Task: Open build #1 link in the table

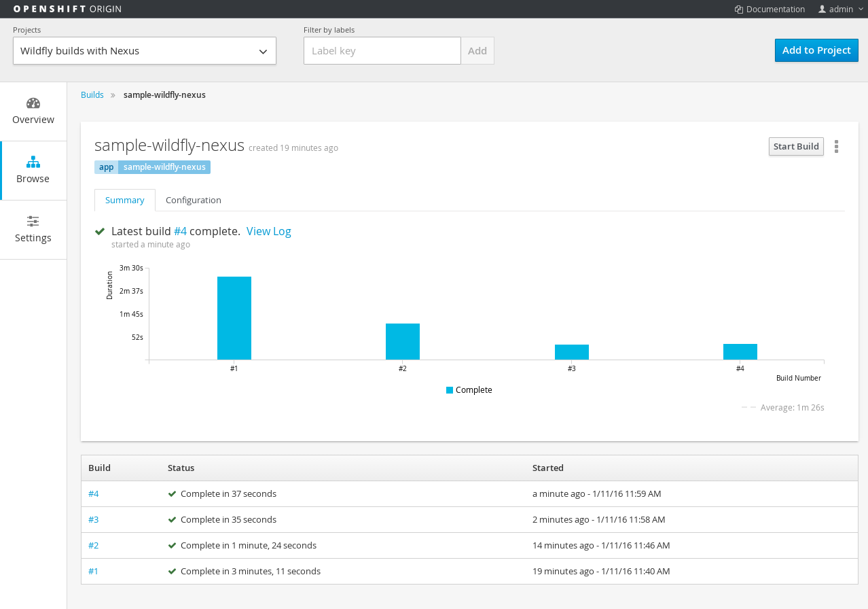Action: pyautogui.click(x=94, y=572)
